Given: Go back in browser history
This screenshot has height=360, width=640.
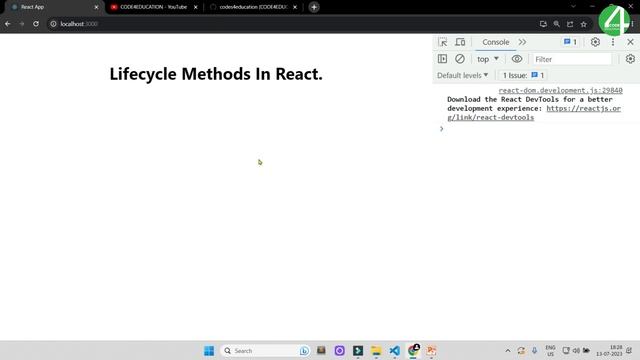Looking at the screenshot, I should [x=8, y=24].
